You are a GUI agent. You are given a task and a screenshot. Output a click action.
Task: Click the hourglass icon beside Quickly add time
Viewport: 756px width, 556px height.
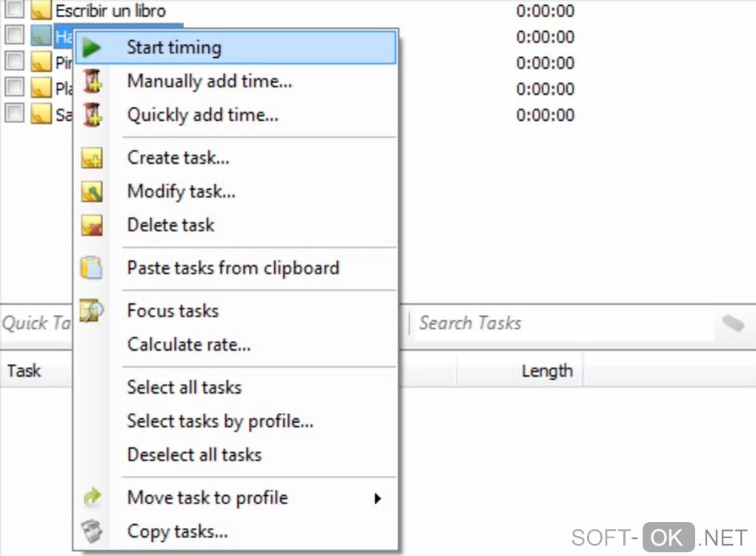pyautogui.click(x=92, y=115)
